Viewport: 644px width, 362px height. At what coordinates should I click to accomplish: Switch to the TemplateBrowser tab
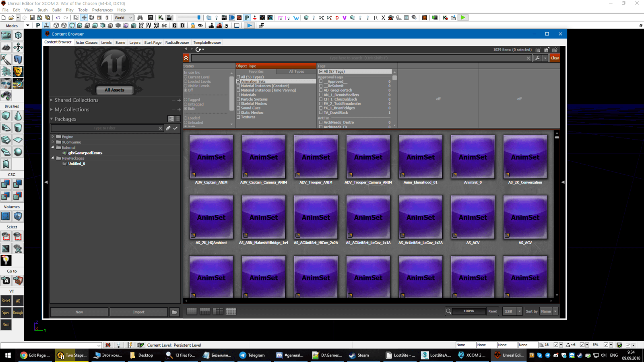tap(207, 43)
